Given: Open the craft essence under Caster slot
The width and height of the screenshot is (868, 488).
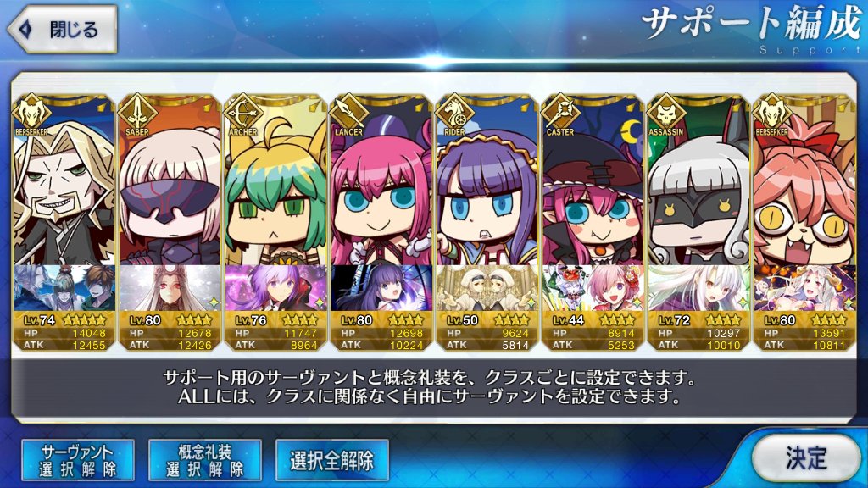Looking at the screenshot, I should tap(593, 288).
